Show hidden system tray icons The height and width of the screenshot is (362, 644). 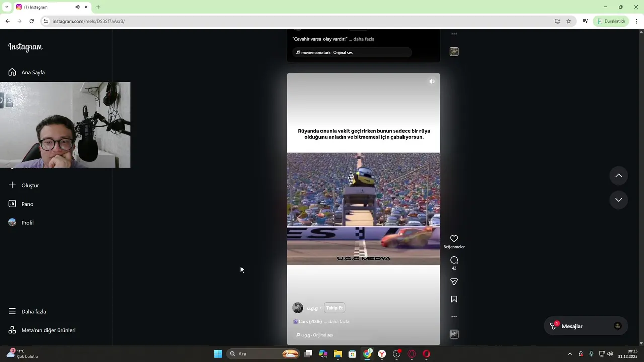point(570,354)
